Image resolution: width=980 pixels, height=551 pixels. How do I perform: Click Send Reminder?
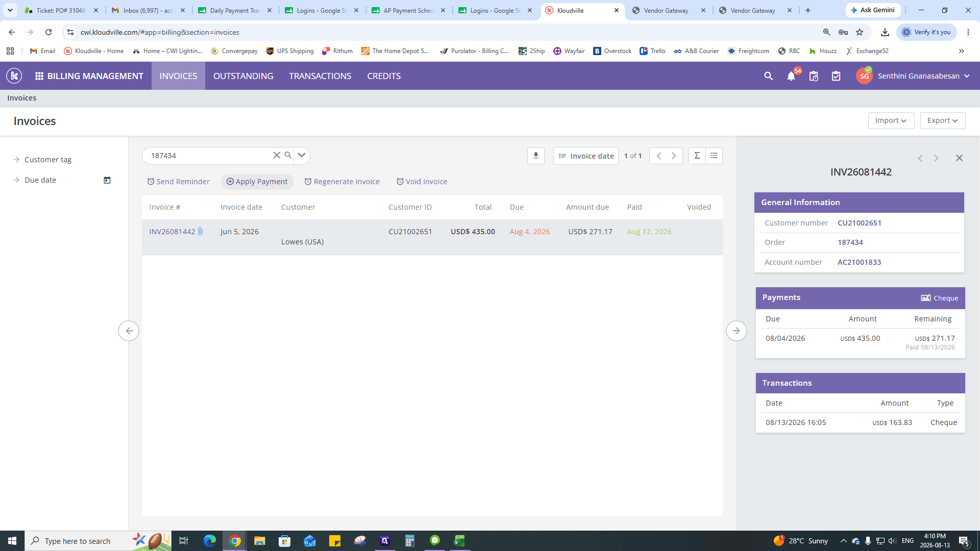pyautogui.click(x=178, y=182)
